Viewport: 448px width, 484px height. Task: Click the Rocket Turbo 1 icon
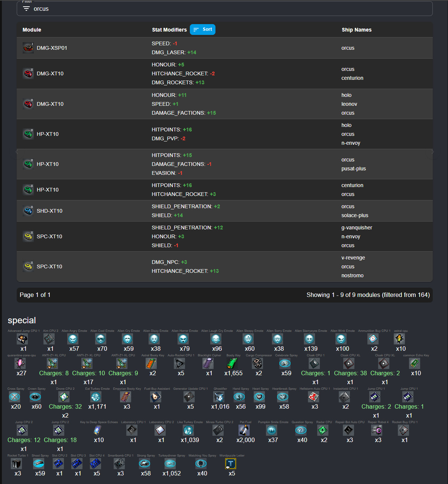coord(16,464)
